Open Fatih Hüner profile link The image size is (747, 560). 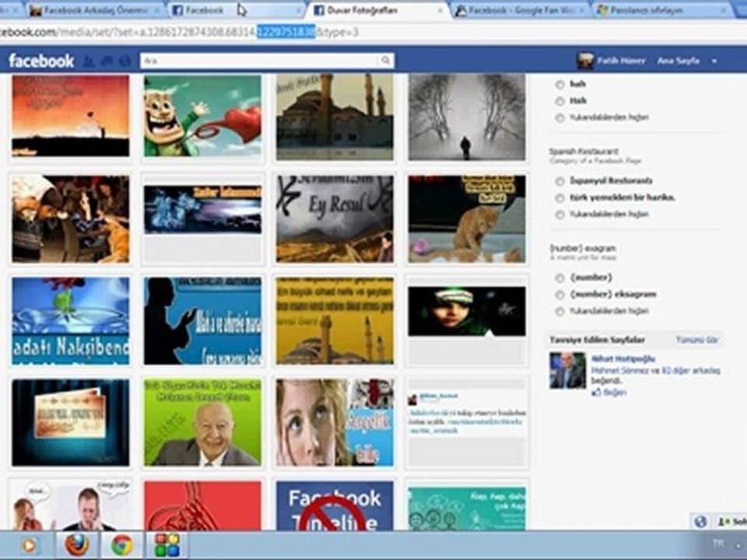621,61
